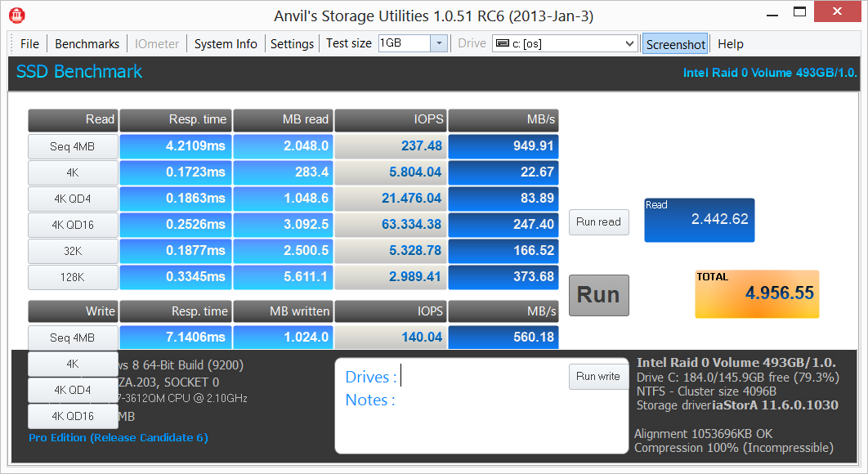Click the read IOPS column header
Screen dimensions: 868x474
(x=391, y=119)
